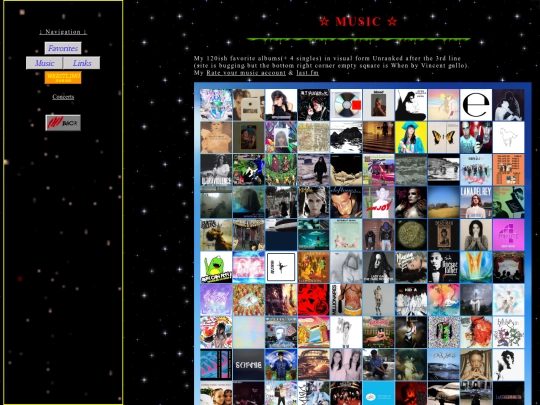Select the black letter 'e' album cover
The width and height of the screenshot is (540, 405).
(476, 105)
